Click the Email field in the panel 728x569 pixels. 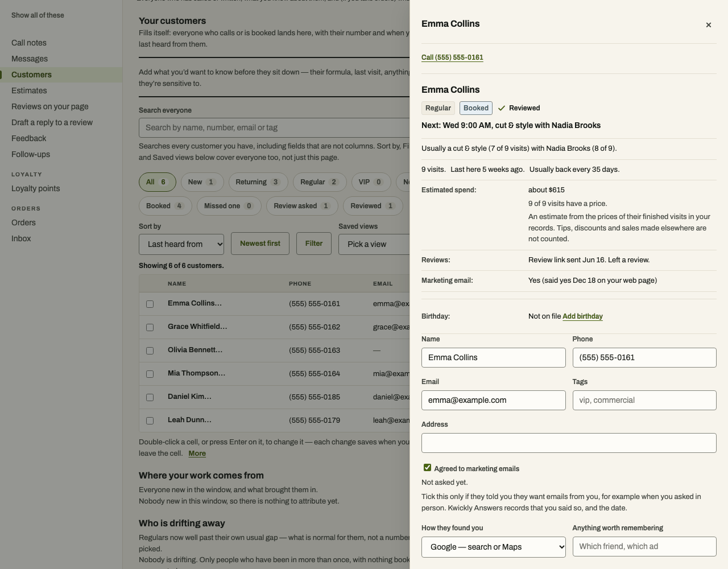coord(494,400)
